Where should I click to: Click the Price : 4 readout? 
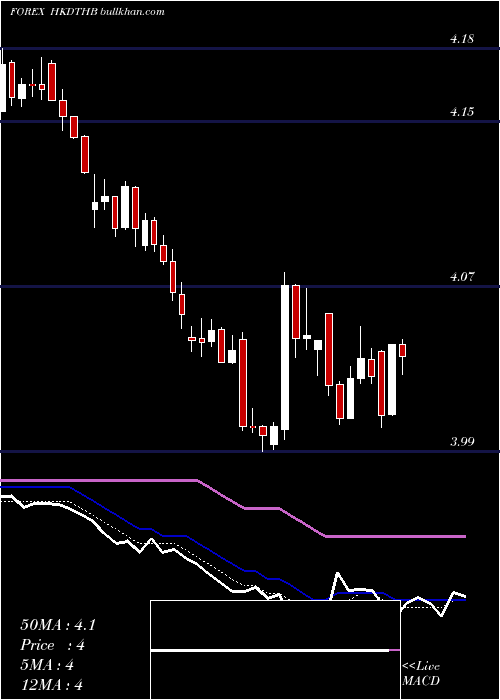click(x=53, y=645)
